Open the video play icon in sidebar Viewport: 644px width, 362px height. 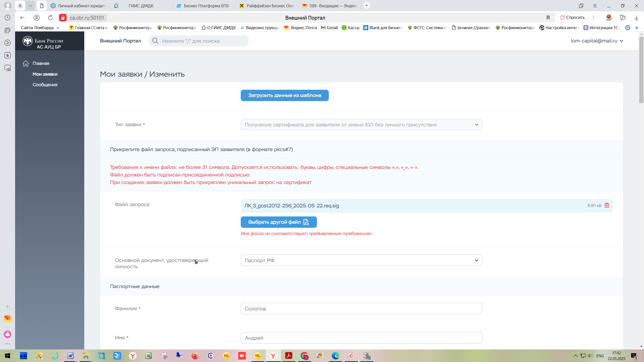tap(8, 43)
